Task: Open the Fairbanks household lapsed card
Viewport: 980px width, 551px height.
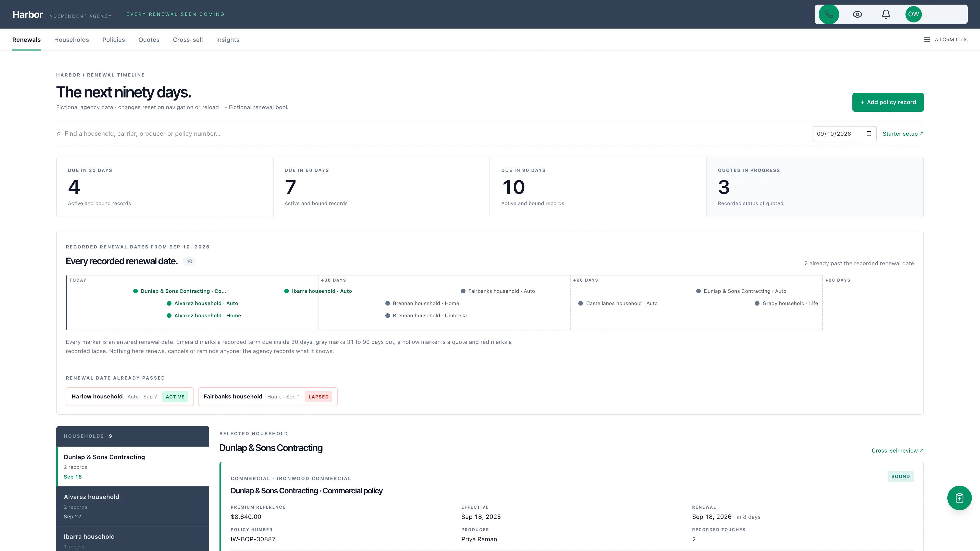Action: coord(268,397)
